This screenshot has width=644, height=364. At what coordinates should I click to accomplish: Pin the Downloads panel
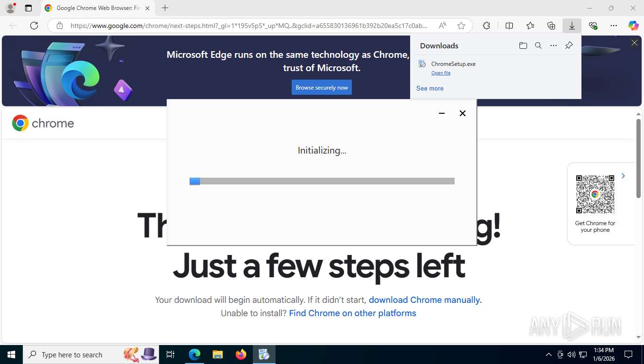tap(569, 45)
